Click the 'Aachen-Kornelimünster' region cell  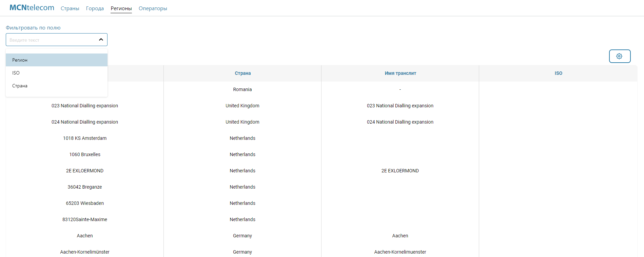pyautogui.click(x=85, y=252)
